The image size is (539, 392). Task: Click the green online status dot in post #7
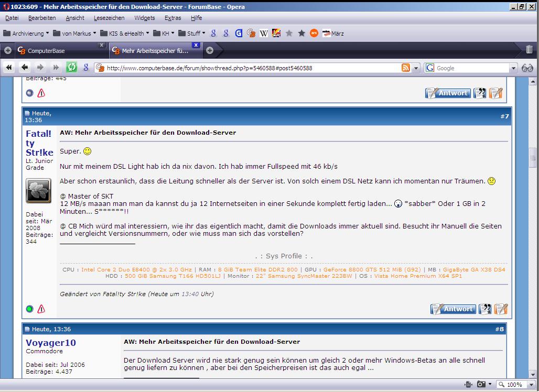click(x=29, y=309)
